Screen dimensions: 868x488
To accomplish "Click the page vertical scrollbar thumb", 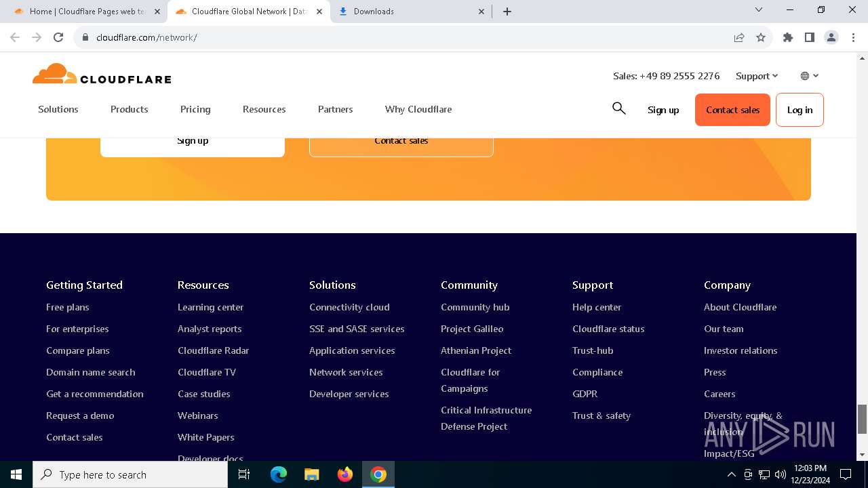I will coord(862,419).
